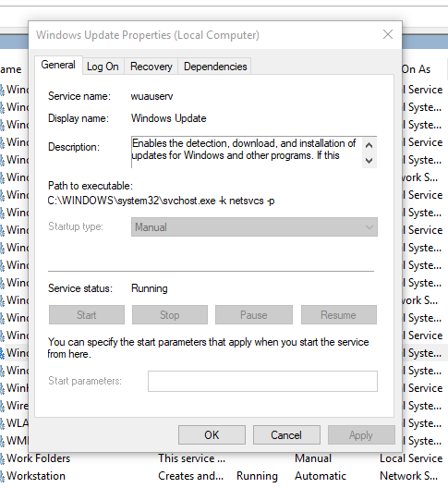Viewport: 448px width, 488px height.
Task: Select the WMI service row behind the dialog
Action: 14,441
